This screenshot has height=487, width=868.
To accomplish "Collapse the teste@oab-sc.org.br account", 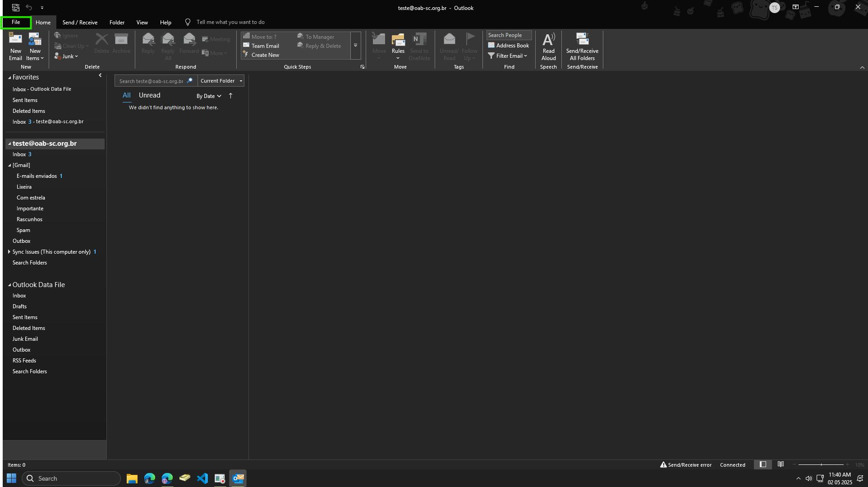I will [x=9, y=144].
